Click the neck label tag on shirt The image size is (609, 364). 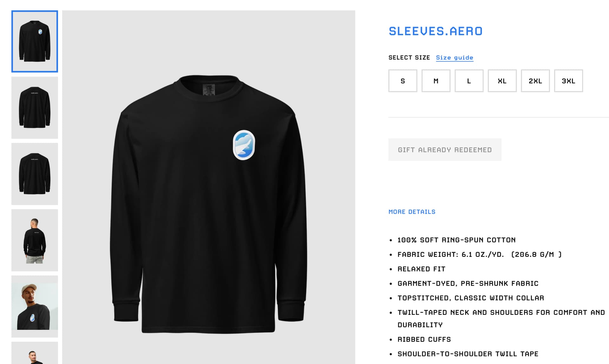[209, 90]
